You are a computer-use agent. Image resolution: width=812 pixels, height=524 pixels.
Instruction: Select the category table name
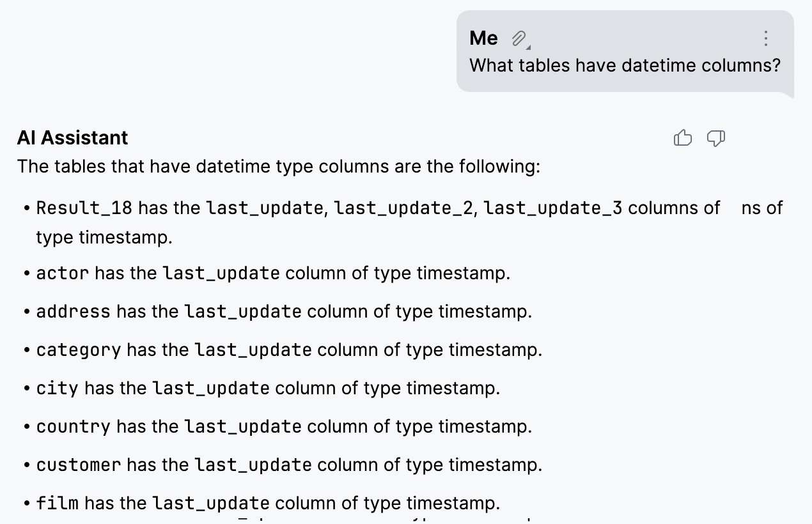78,350
